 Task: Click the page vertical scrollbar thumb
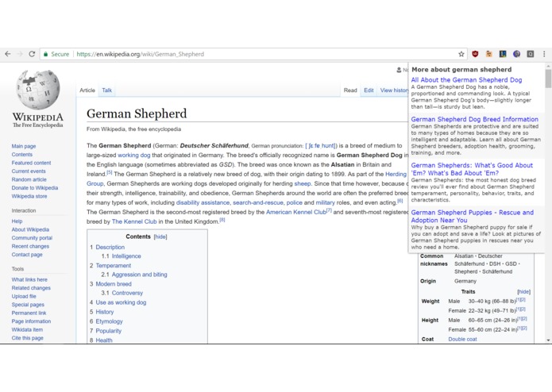pos(548,79)
